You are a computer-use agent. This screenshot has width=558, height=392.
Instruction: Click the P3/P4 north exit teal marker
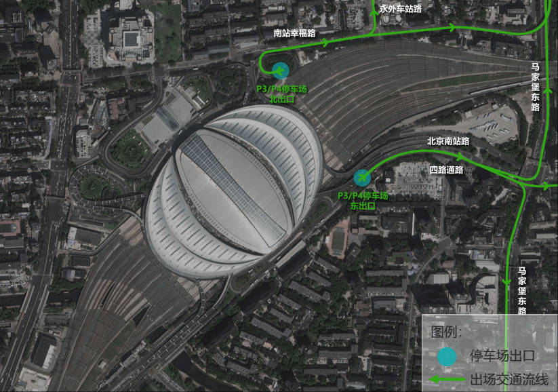coord(281,70)
